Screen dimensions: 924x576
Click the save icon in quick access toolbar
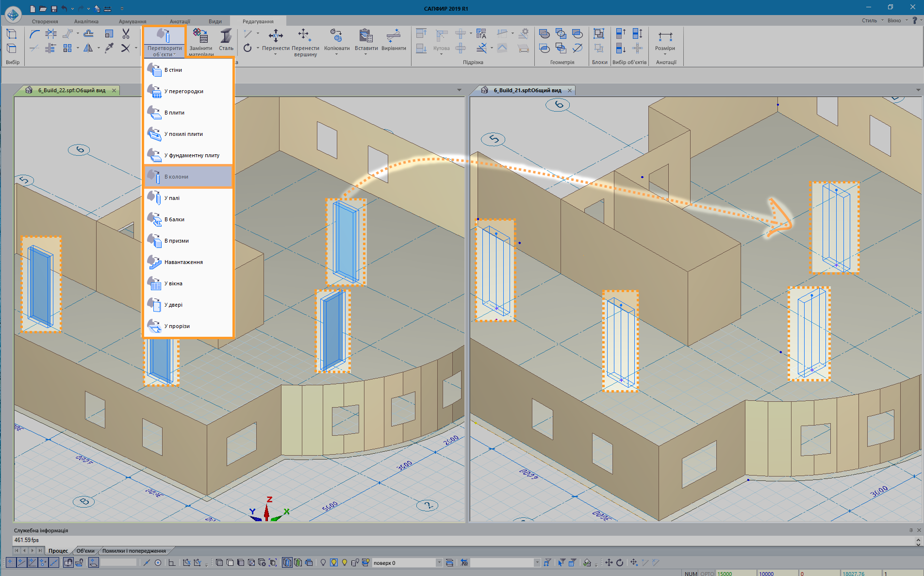point(54,9)
